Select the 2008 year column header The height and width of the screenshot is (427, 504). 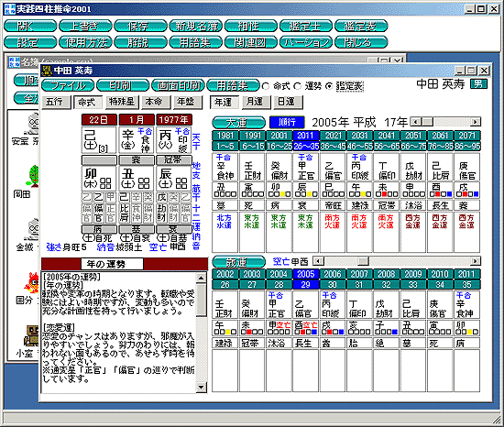click(386, 274)
